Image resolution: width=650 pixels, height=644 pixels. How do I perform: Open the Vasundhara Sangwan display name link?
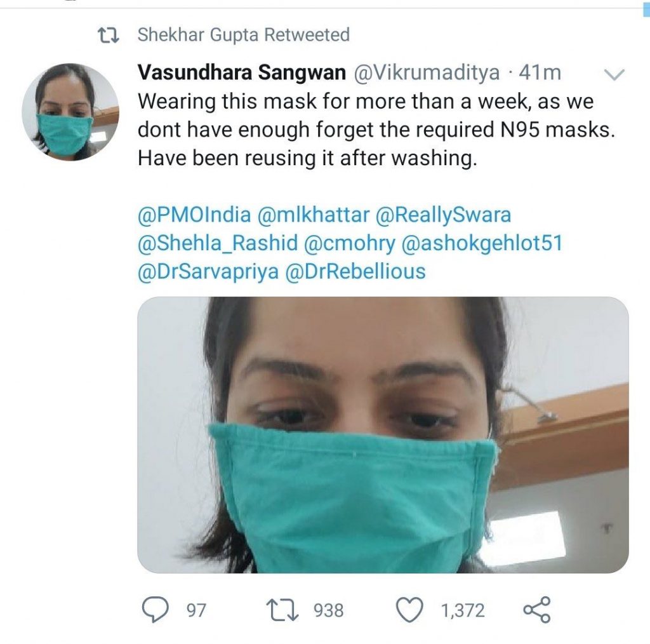coord(241,73)
